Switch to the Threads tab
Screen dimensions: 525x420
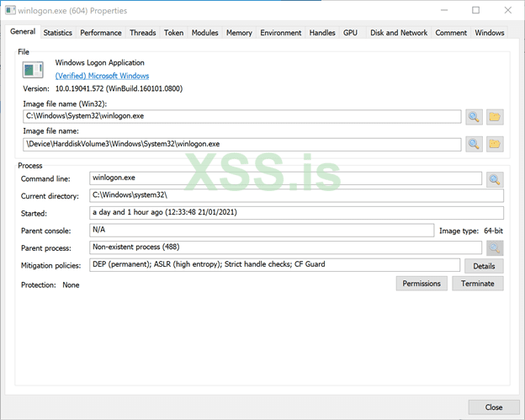coord(143,33)
